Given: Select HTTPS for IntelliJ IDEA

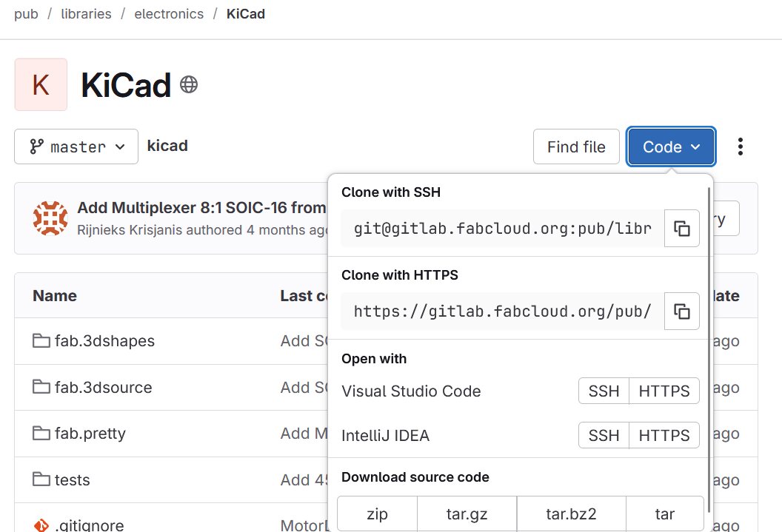Looking at the screenshot, I should [664, 435].
